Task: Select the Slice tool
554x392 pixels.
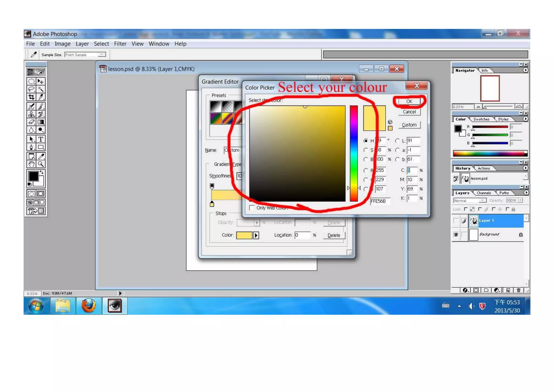Action: (x=41, y=97)
